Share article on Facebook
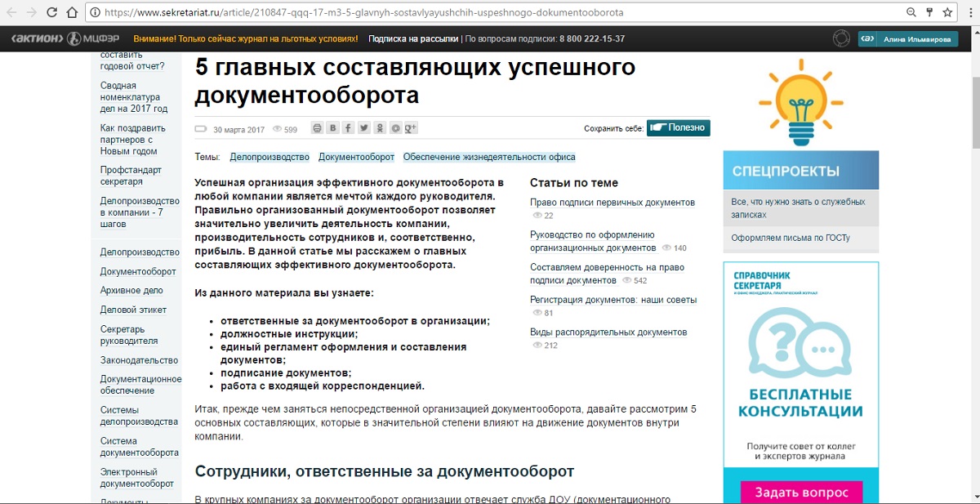The height and width of the screenshot is (504, 980). (349, 128)
